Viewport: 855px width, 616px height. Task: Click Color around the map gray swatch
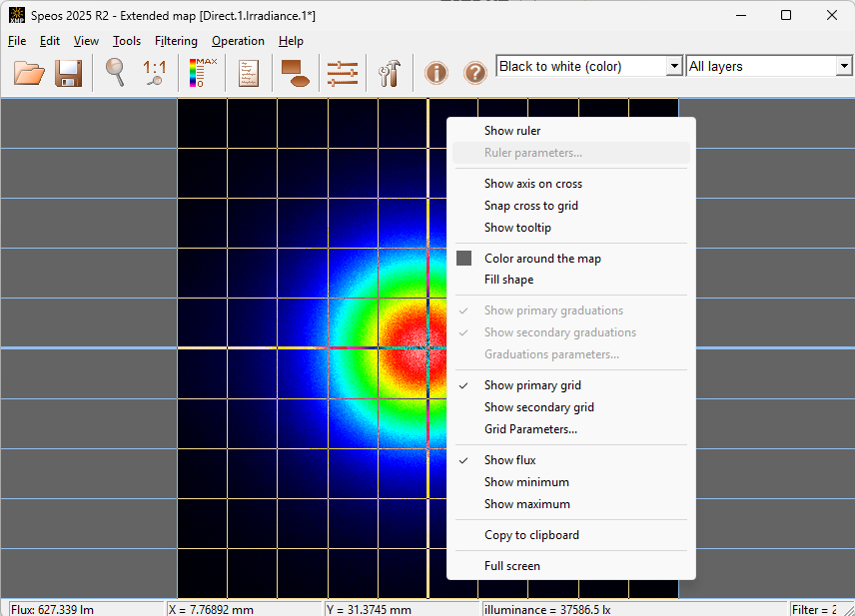(x=464, y=259)
